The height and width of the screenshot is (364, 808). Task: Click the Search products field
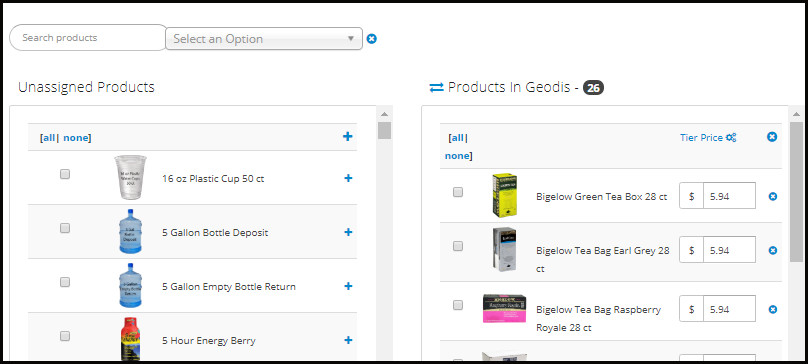point(89,38)
